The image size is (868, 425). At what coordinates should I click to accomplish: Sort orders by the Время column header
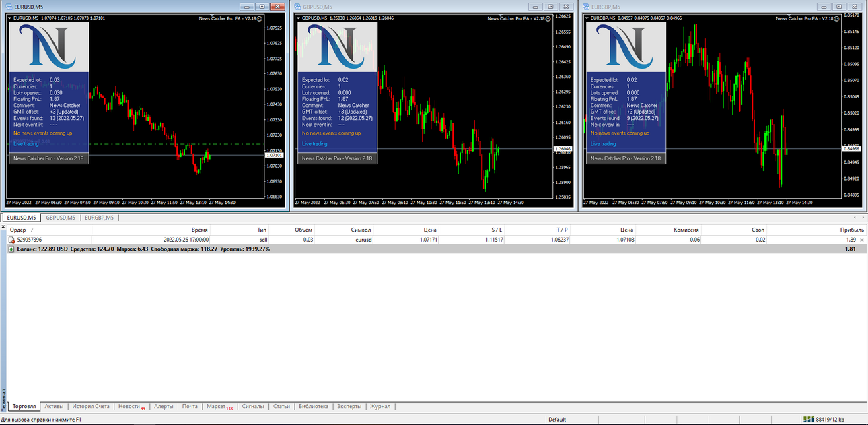point(151,230)
